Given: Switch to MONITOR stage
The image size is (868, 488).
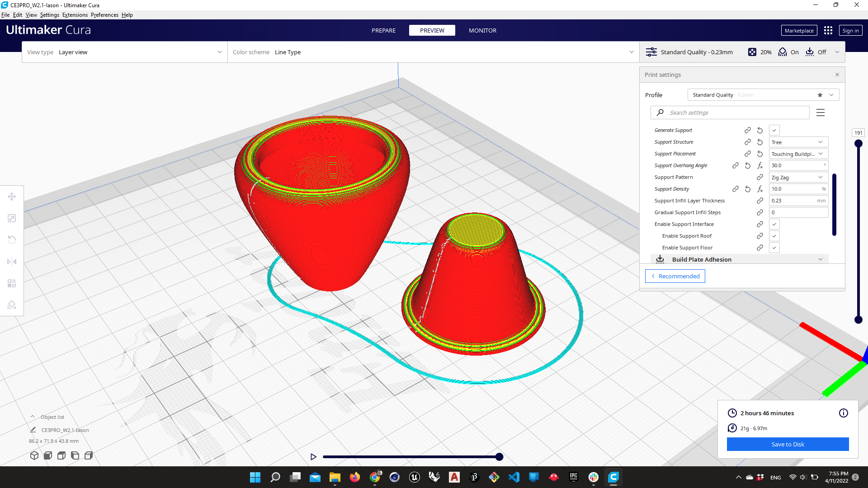Looking at the screenshot, I should (x=482, y=30).
